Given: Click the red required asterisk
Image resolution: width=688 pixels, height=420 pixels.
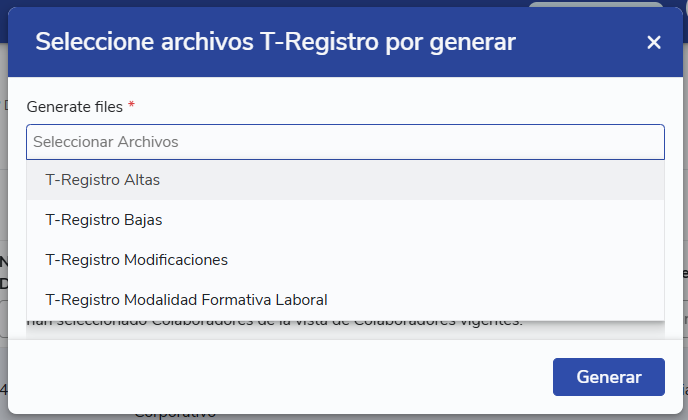Looking at the screenshot, I should tap(131, 104).
